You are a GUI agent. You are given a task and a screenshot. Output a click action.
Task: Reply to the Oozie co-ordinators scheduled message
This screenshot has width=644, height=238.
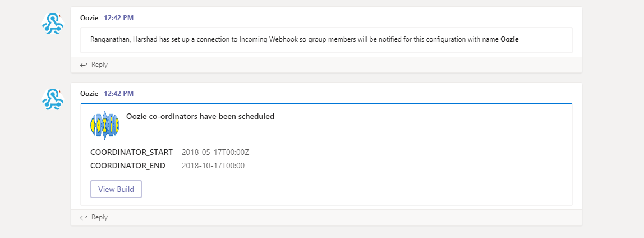coord(94,217)
